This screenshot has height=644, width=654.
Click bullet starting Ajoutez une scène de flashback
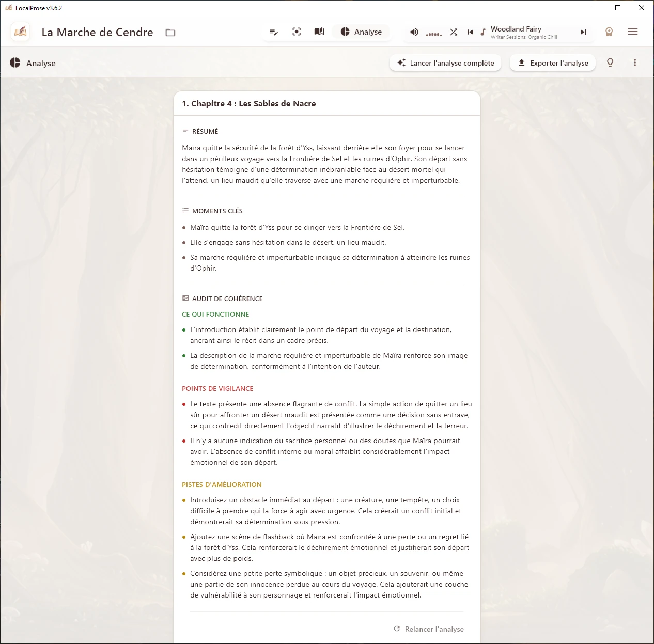(330, 547)
